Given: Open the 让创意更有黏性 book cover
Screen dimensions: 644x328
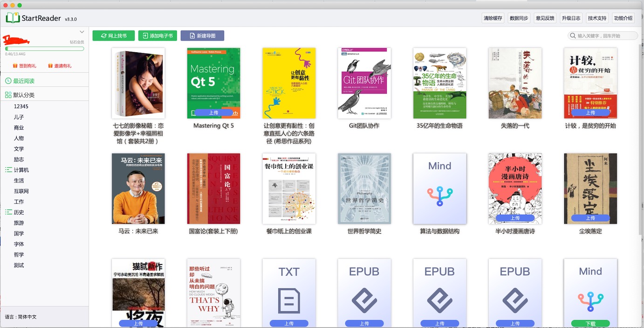Looking at the screenshot, I should (x=289, y=83).
